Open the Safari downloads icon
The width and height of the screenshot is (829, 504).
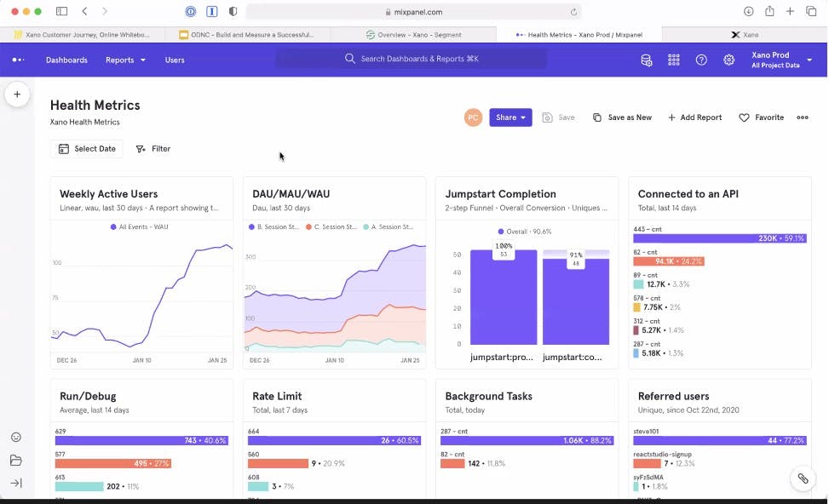(x=749, y=11)
